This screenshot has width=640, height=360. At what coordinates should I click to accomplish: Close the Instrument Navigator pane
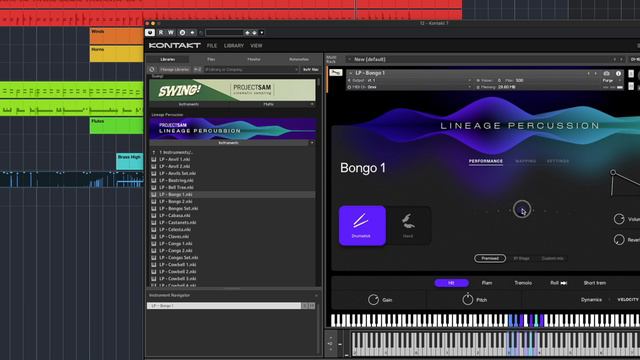click(x=316, y=296)
